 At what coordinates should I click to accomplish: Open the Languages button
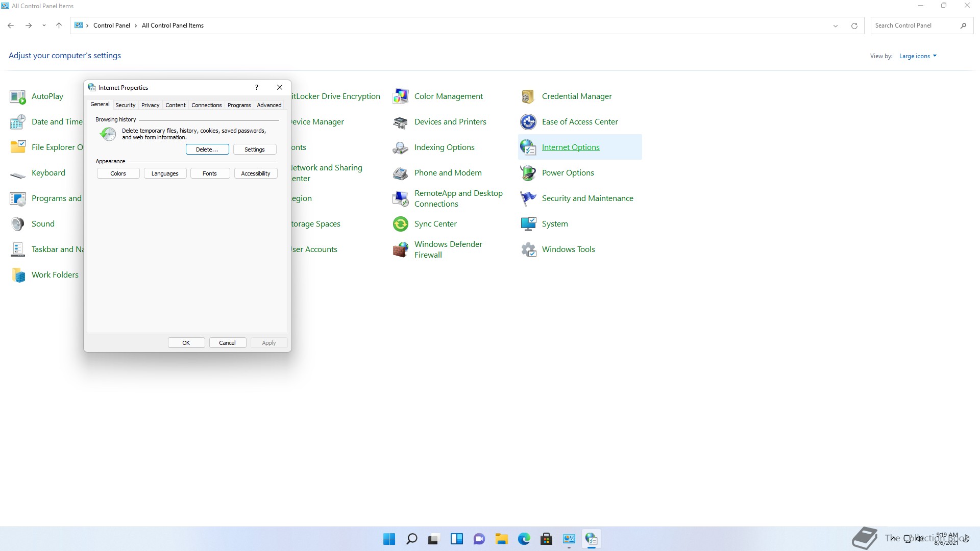tap(165, 173)
